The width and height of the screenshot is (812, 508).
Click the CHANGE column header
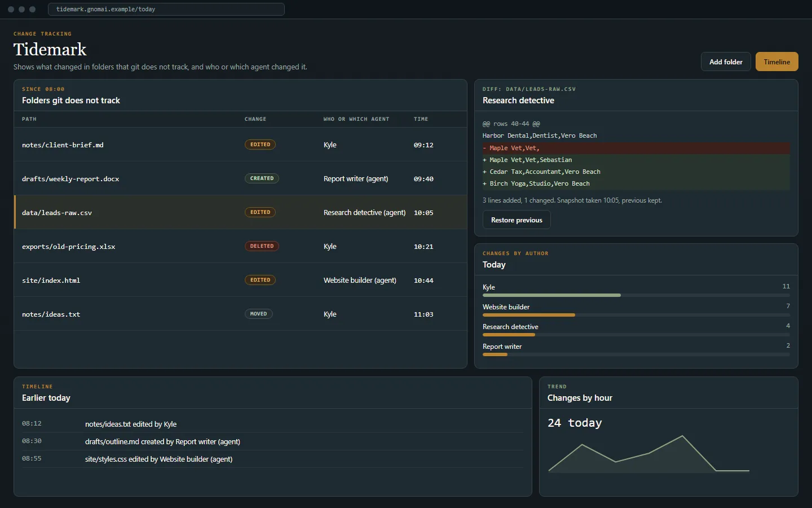tap(255, 119)
